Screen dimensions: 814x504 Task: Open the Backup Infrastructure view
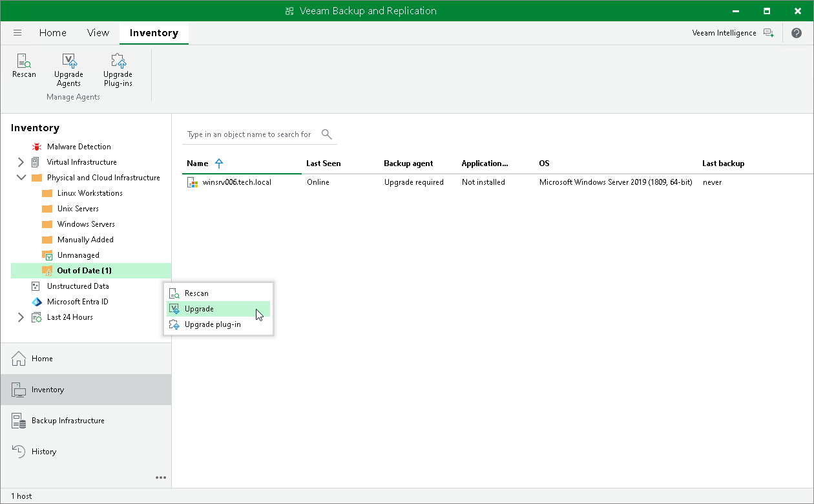coord(68,420)
